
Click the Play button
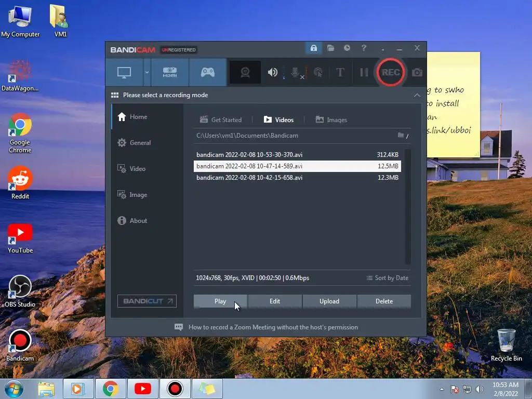[220, 301]
